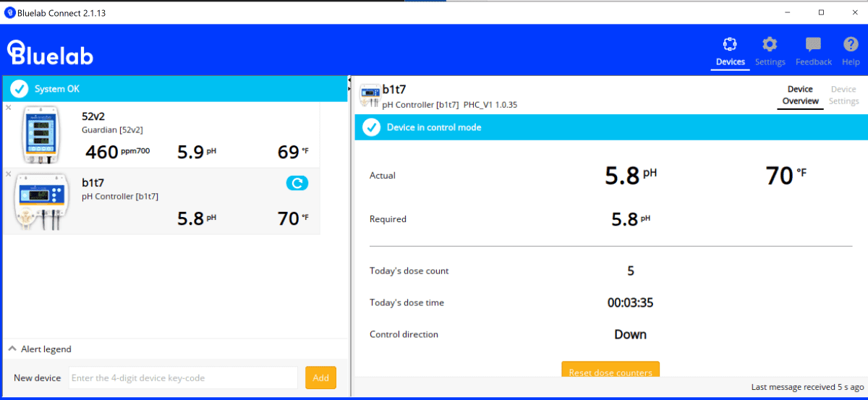Click the Add device button
Viewport: 868px width, 400px height.
(320, 378)
